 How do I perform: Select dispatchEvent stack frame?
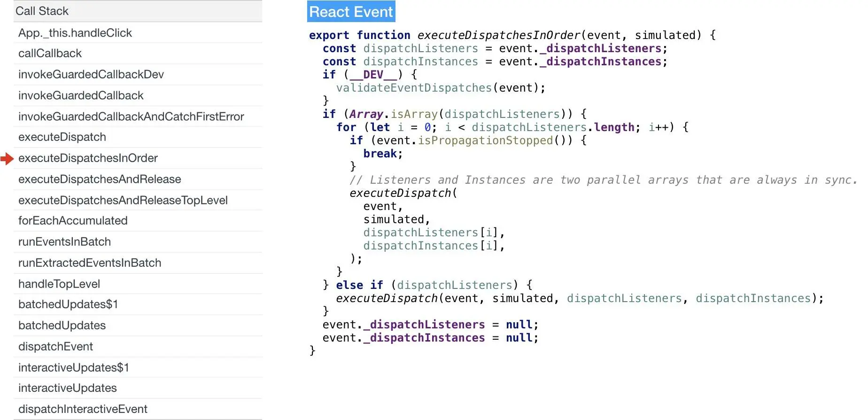[138, 347]
